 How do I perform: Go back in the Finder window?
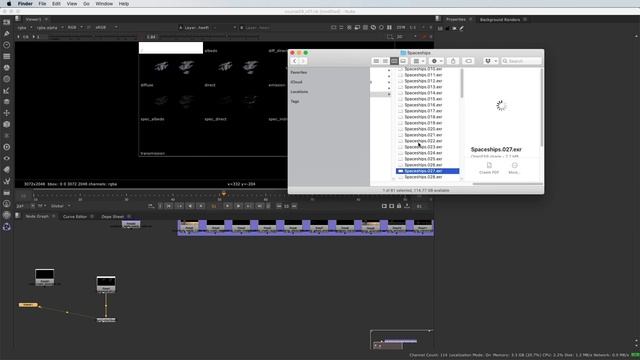[x=294, y=61]
